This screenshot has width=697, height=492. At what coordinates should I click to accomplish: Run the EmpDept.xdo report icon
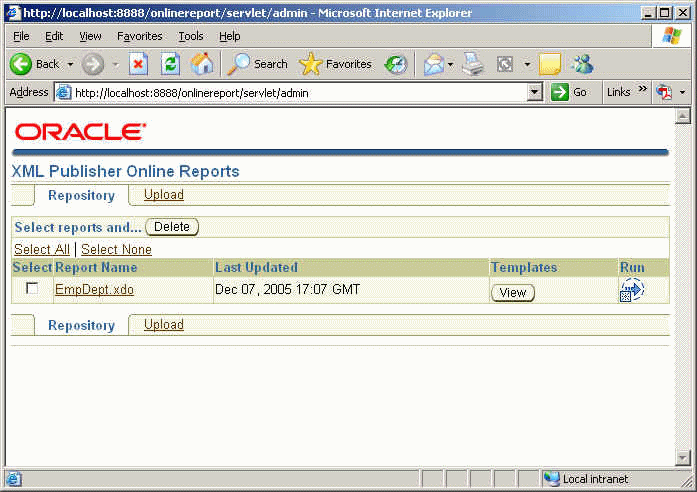point(631,290)
